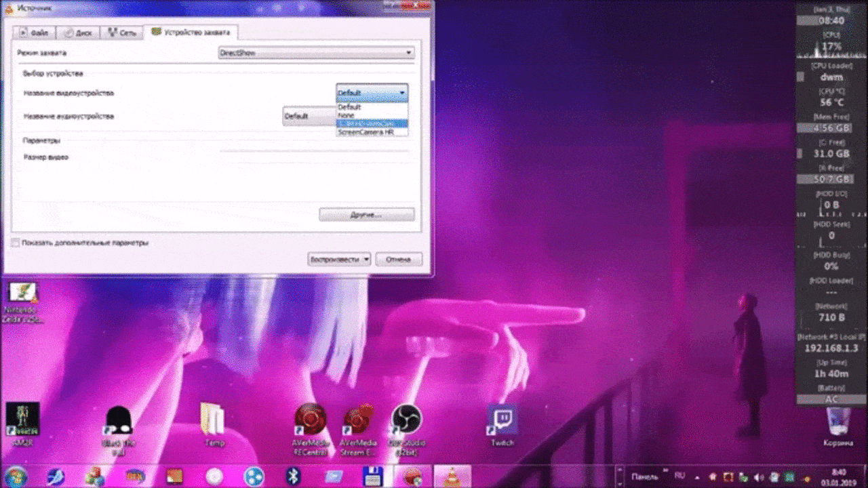Click the dwm CPU loader entry
Viewport: 868px width, 488px height.
[x=831, y=77]
